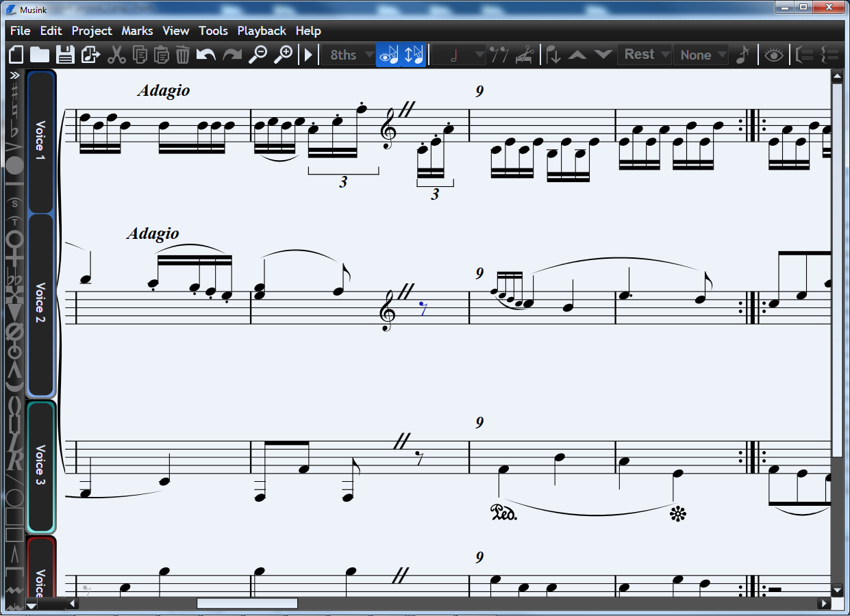The width and height of the screenshot is (850, 616).
Task: Click the trash icon to delete selection
Action: pyautogui.click(x=182, y=55)
